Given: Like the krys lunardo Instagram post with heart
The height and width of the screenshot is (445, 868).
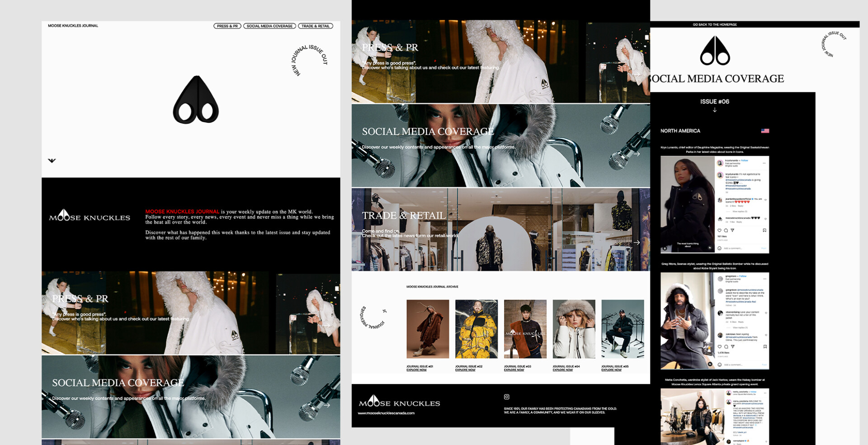Looking at the screenshot, I should coord(719,231).
